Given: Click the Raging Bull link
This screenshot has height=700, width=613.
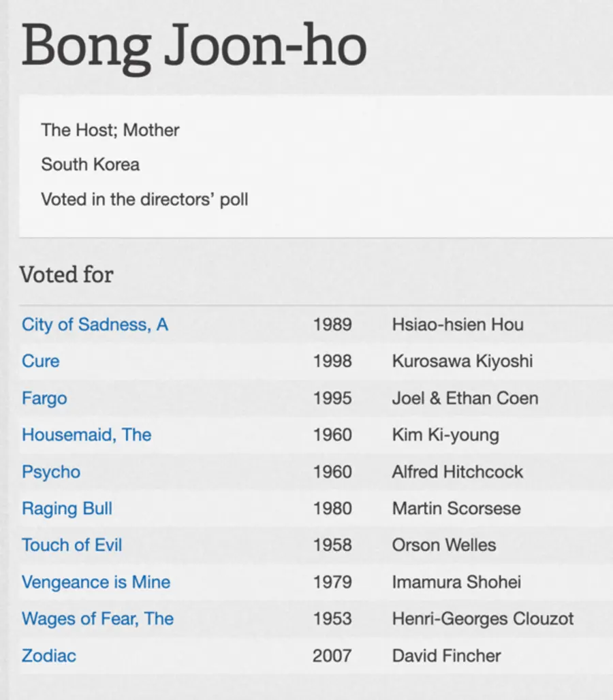Looking at the screenshot, I should click(x=67, y=509).
